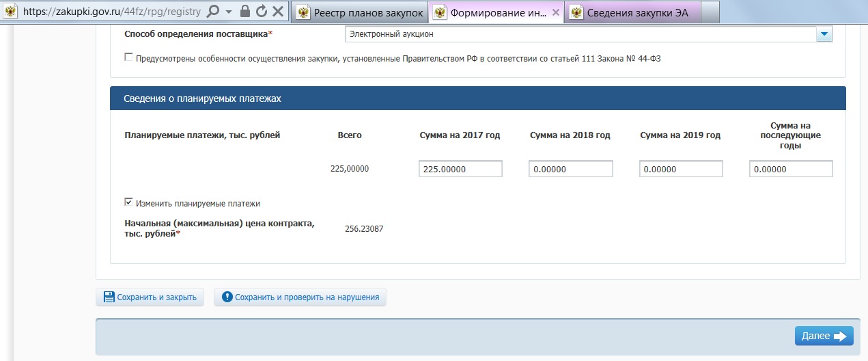
Task: Select the Сумма на 2019 год field
Action: (x=681, y=169)
